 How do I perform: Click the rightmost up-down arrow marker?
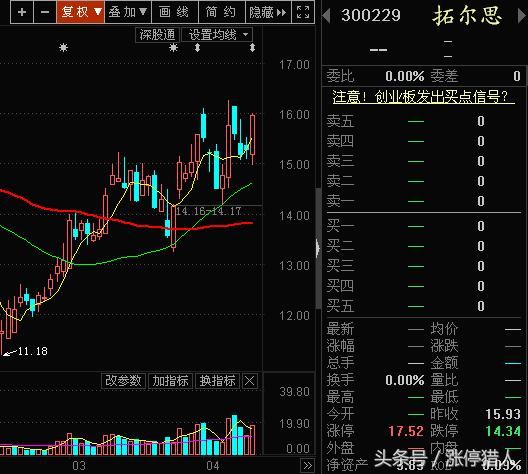coord(253,48)
